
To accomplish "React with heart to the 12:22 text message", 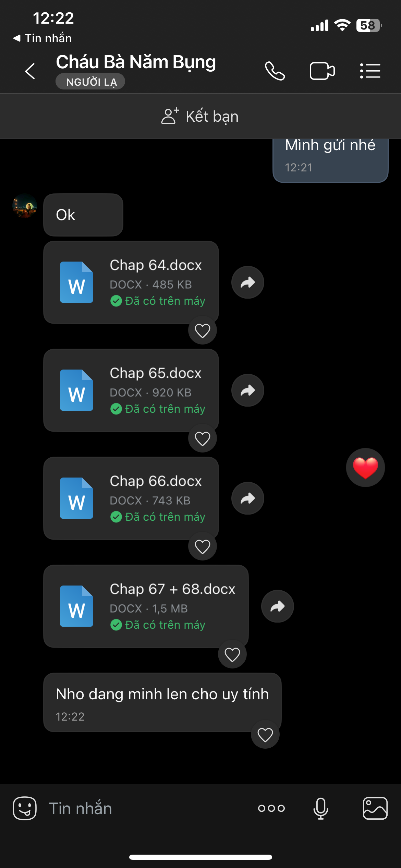I will click(x=265, y=735).
